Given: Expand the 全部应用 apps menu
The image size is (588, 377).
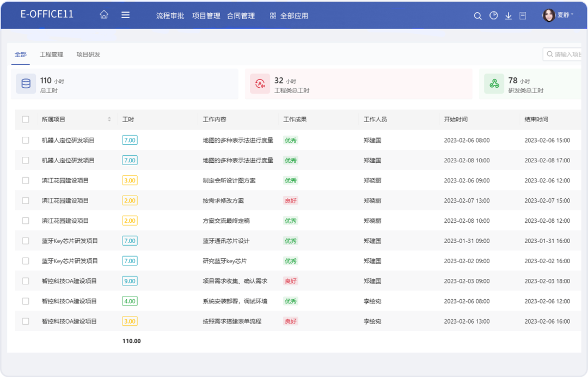Looking at the screenshot, I should point(289,16).
